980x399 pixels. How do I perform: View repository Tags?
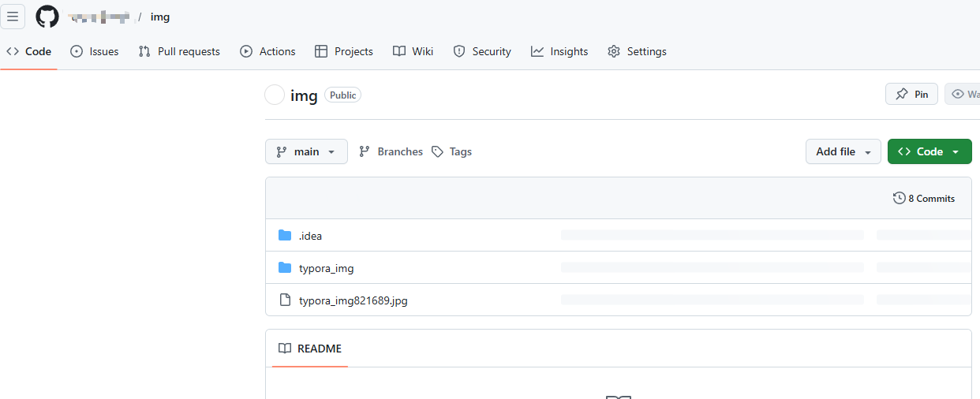click(x=451, y=151)
